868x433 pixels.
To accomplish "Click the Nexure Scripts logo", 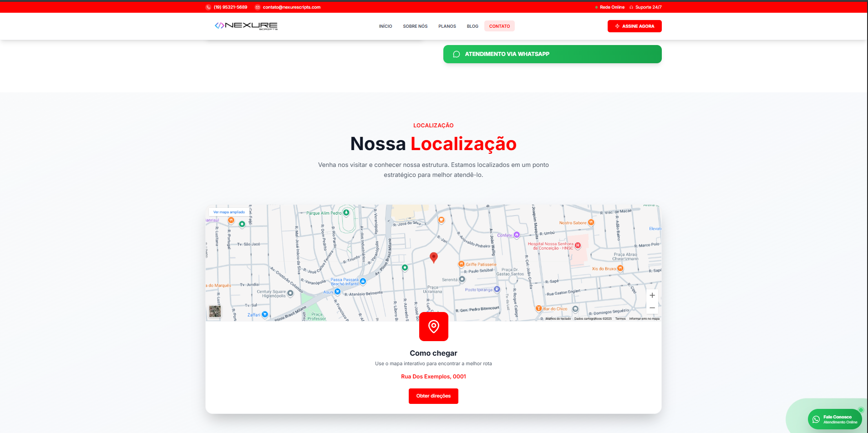I will tap(246, 26).
